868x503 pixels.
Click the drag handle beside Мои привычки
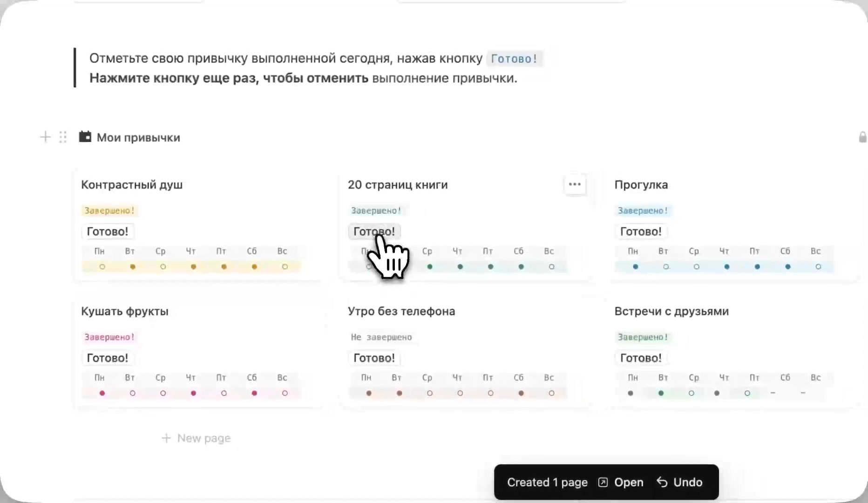63,137
